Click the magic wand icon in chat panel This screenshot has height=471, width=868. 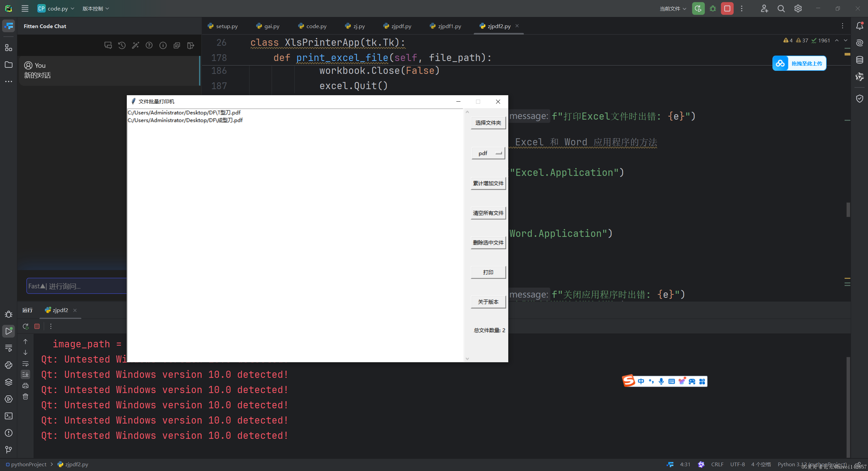click(135, 45)
